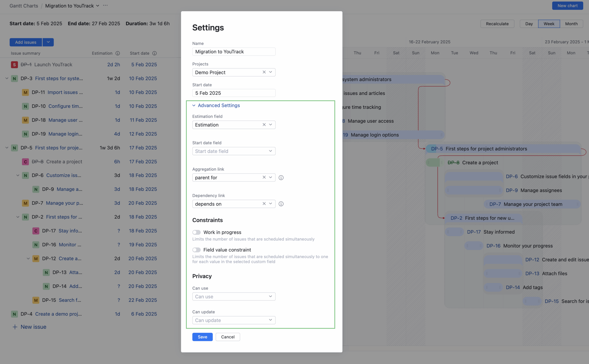Switch to Month view
589x364 pixels.
pos(571,24)
